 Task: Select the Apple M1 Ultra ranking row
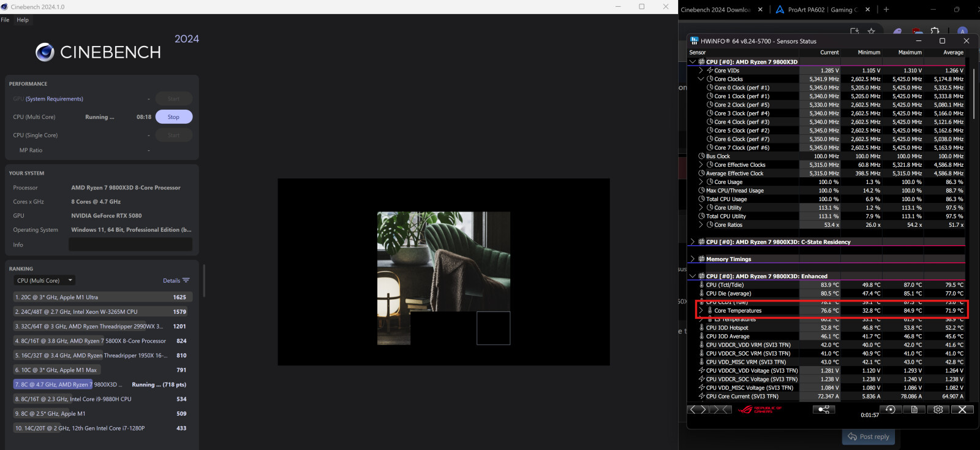(x=103, y=297)
